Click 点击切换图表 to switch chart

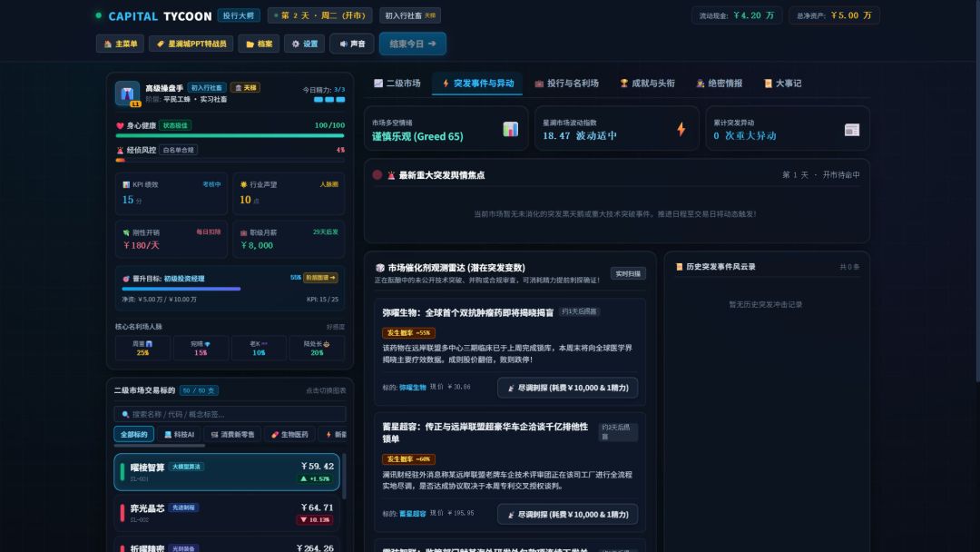[326, 390]
